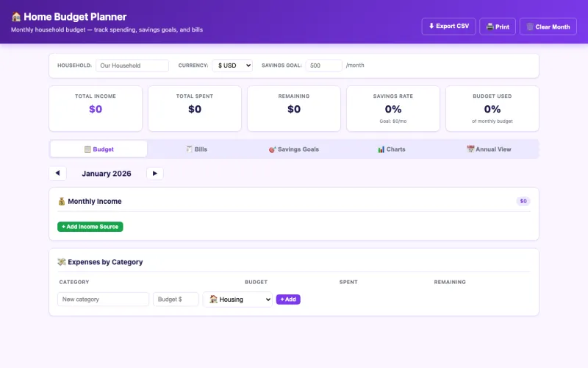This screenshot has height=368, width=588.
Task: Click the house icon in the header
Action: coord(16,17)
